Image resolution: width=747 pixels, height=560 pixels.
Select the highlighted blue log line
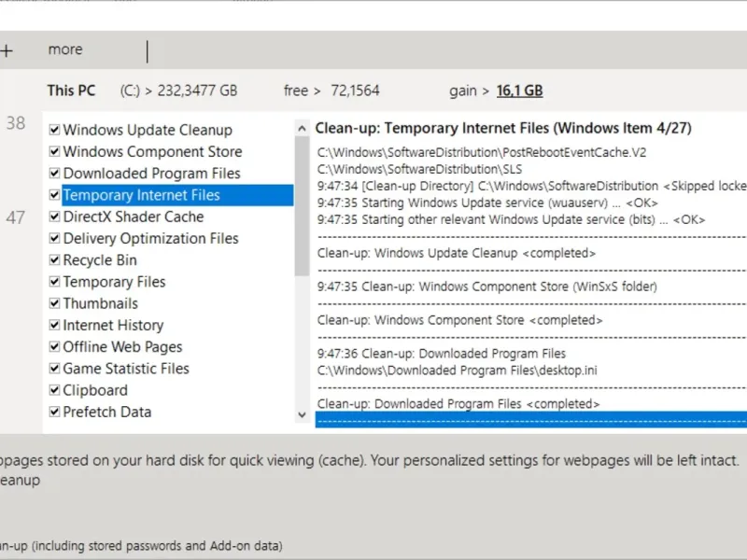[x=531, y=419]
